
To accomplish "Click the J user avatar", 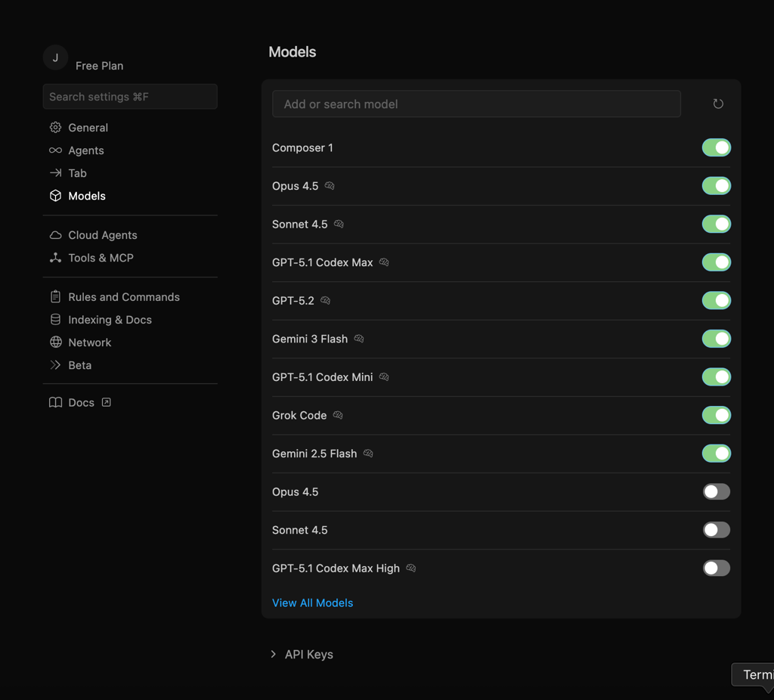I will pos(55,57).
